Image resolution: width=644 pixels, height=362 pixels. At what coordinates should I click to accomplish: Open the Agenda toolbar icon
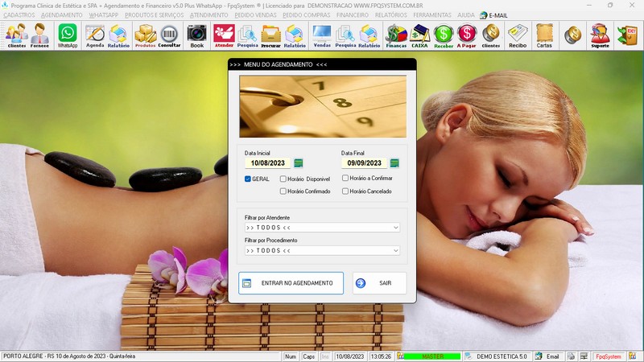95,35
